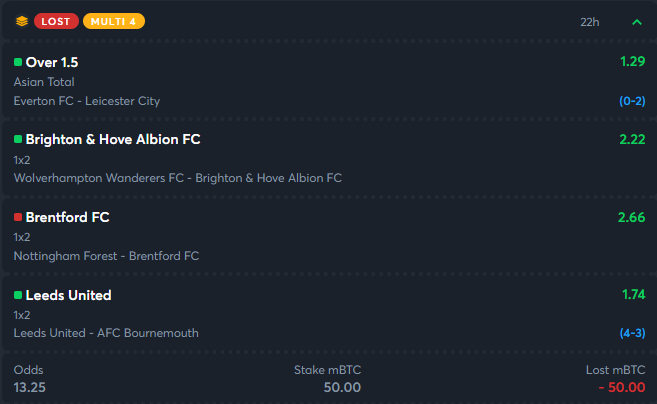
Task: Click the (4-3) score result
Action: coord(632,333)
